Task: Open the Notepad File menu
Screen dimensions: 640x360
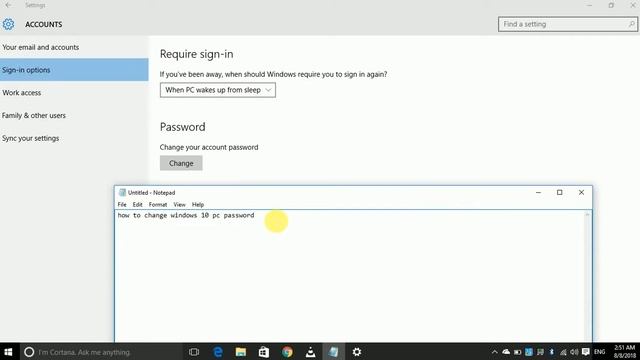Action: click(122, 204)
